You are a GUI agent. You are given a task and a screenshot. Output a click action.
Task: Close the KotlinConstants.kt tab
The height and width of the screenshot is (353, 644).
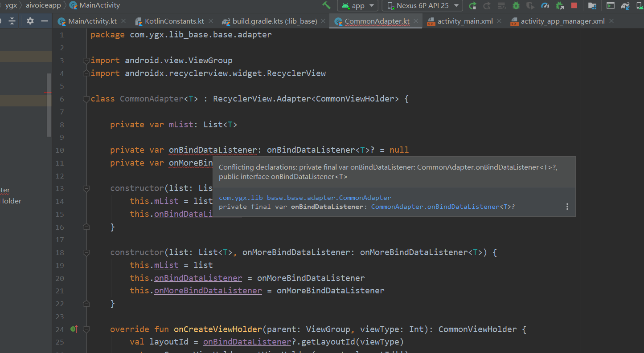tap(211, 21)
